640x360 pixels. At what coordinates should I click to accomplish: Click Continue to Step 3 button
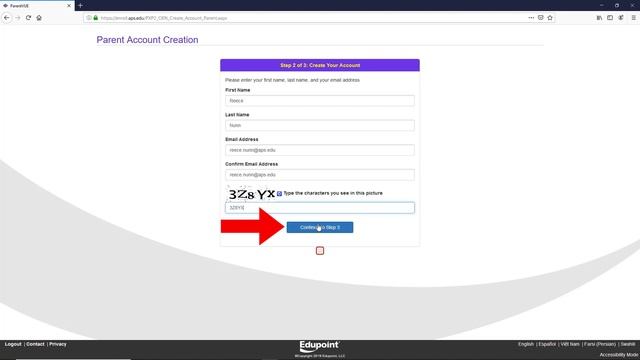[x=320, y=227]
